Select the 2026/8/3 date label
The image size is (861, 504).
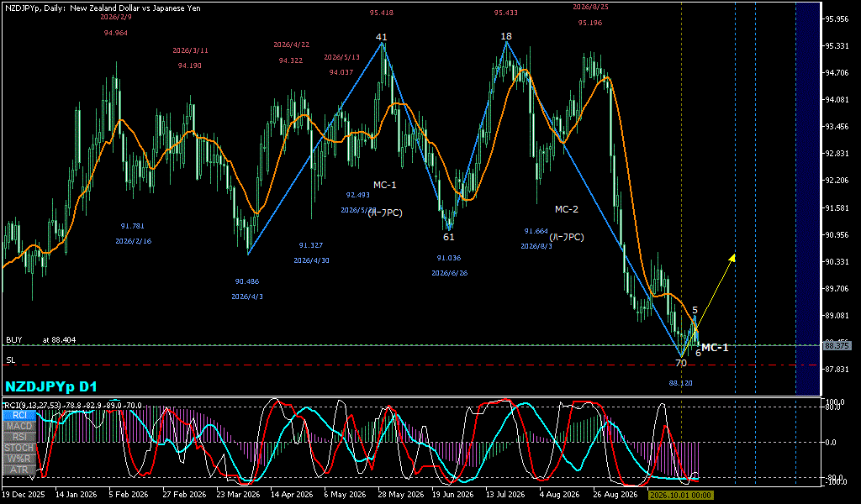[536, 247]
